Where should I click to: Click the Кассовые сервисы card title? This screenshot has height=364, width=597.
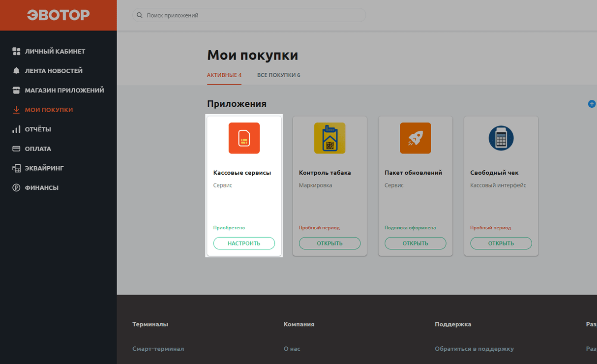242,173
